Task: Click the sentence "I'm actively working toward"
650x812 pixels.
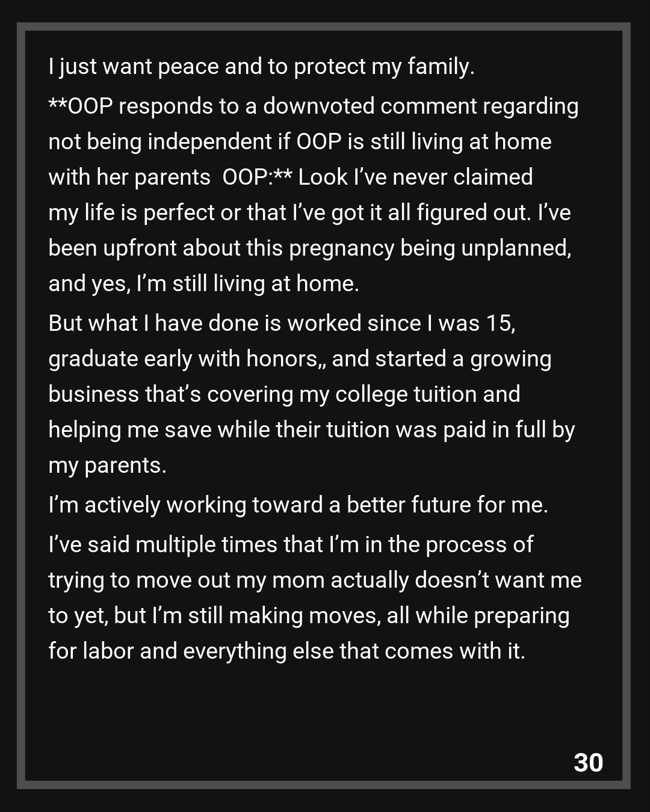Action: pos(298,505)
